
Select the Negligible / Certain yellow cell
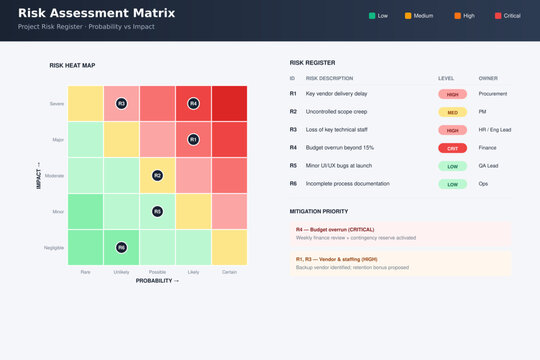point(229,247)
